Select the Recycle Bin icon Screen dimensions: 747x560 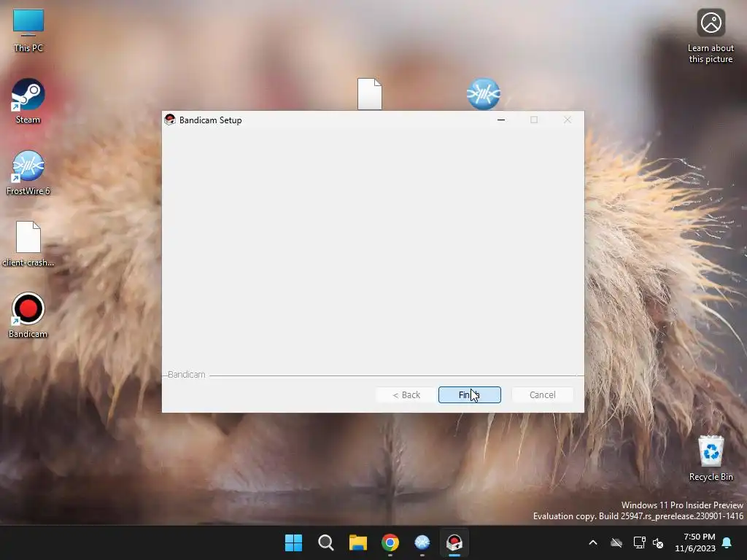711,458
